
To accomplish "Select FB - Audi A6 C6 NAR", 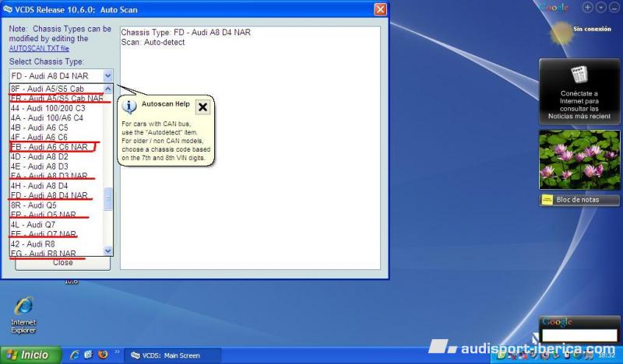I will click(x=56, y=147).
